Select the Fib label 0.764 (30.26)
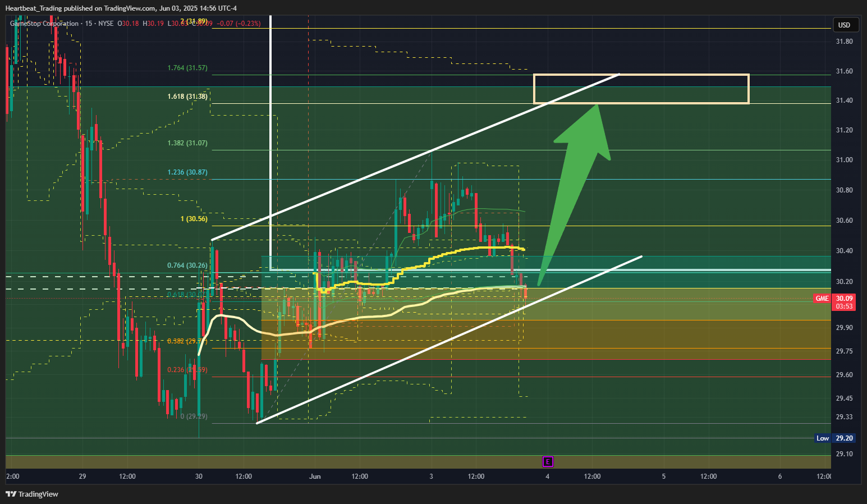The width and height of the screenshot is (867, 504). click(187, 265)
